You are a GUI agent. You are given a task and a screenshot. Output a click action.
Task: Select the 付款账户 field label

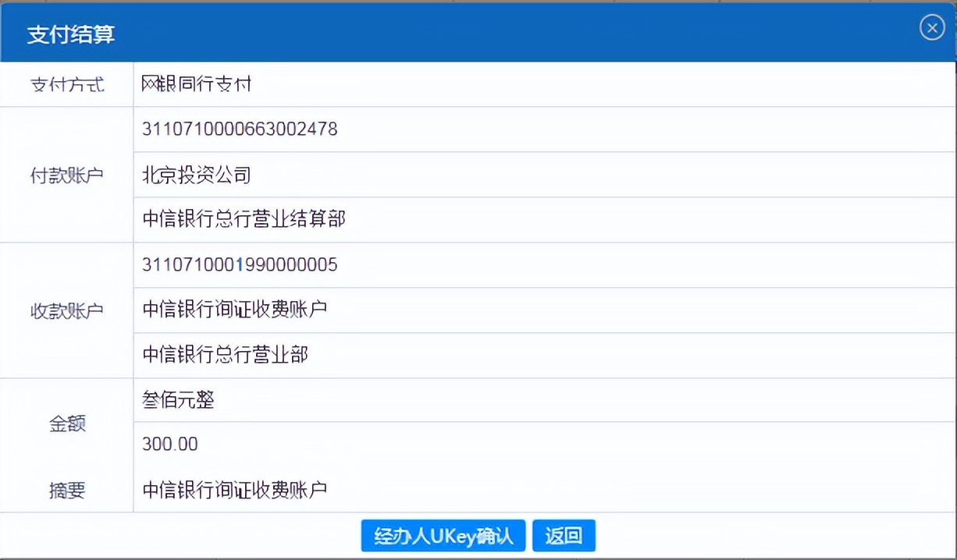pos(66,175)
